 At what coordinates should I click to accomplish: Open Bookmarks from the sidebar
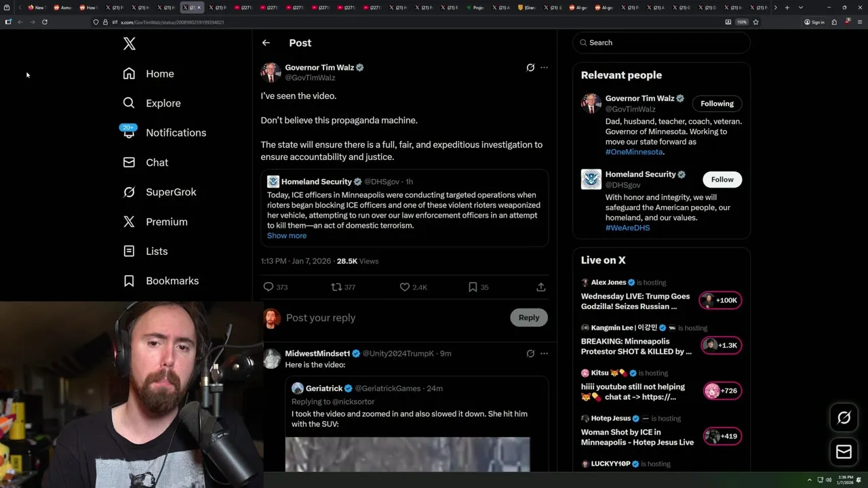tap(161, 281)
